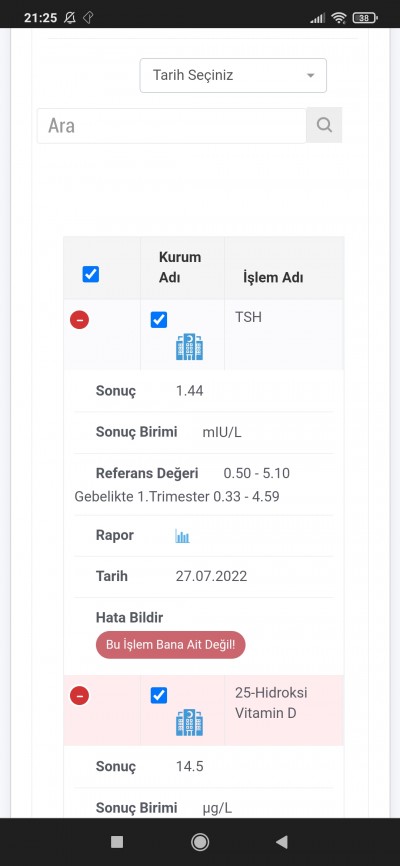
Task: Uncheck the TSH row checkbox
Action: coord(159,320)
